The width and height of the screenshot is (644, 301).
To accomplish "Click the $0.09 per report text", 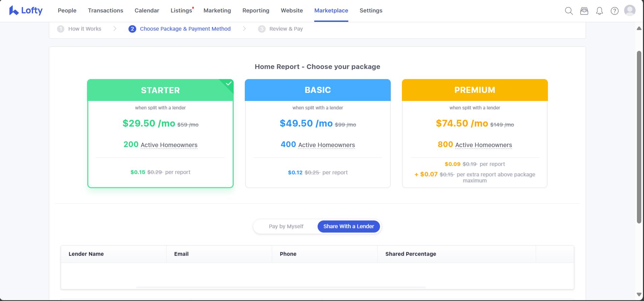I will [x=475, y=164].
